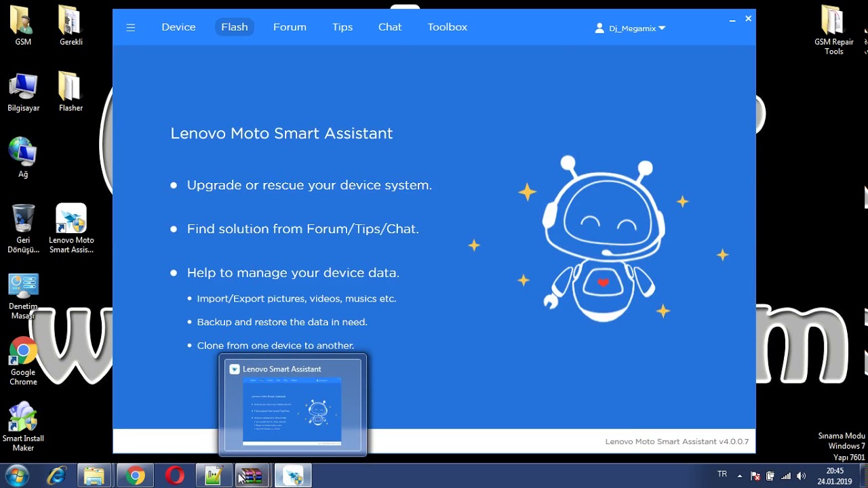
Task: Click the Lenovo Smart Assistant preview thumbnail
Action: click(292, 404)
